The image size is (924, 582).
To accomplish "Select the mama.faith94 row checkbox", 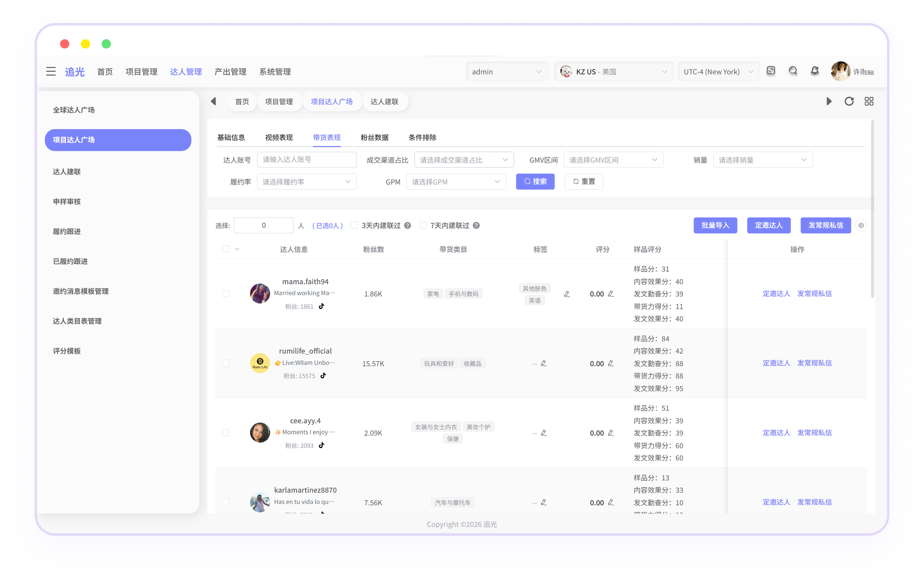I will pos(226,294).
